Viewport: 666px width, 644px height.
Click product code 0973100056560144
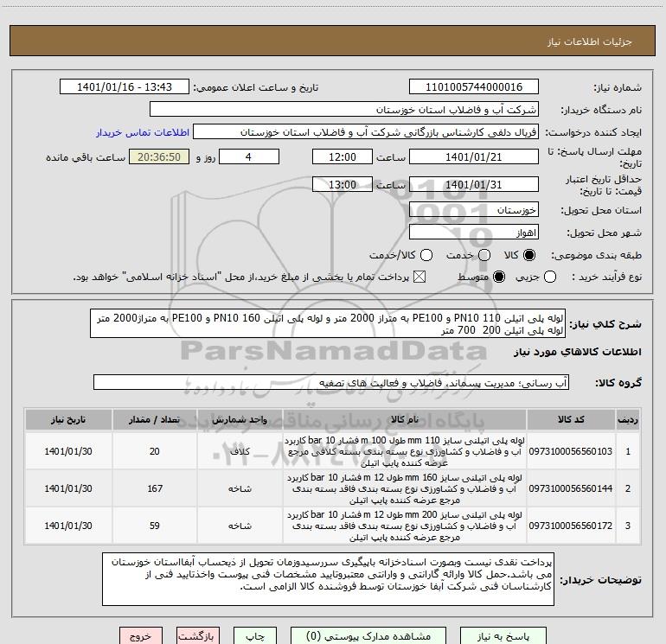571,488
